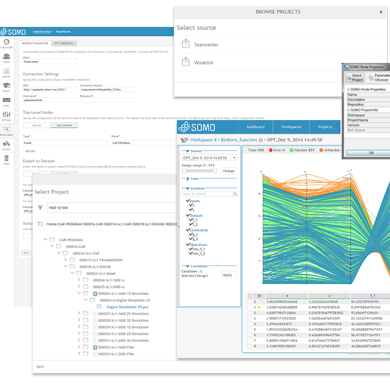Expand the Filter section
390x390 pixels.
coord(188,179)
